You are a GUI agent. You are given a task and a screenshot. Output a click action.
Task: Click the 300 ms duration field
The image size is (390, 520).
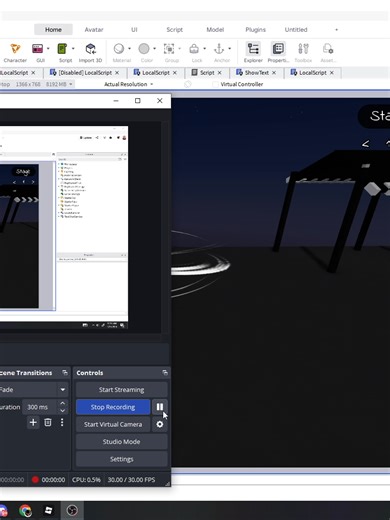pyautogui.click(x=40, y=407)
